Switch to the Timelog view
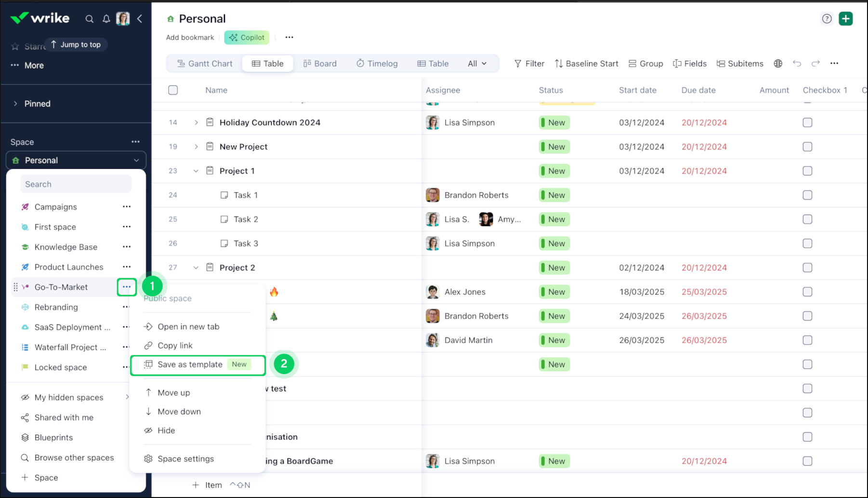 (377, 64)
